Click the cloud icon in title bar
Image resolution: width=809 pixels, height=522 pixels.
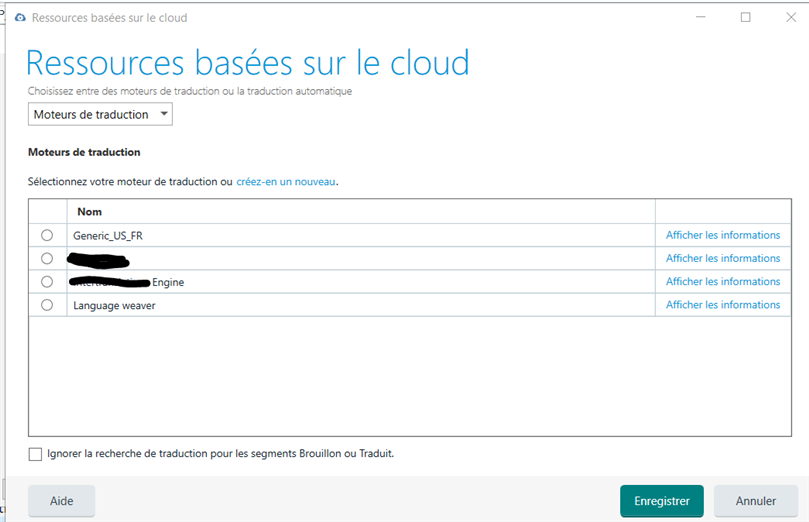[20, 18]
